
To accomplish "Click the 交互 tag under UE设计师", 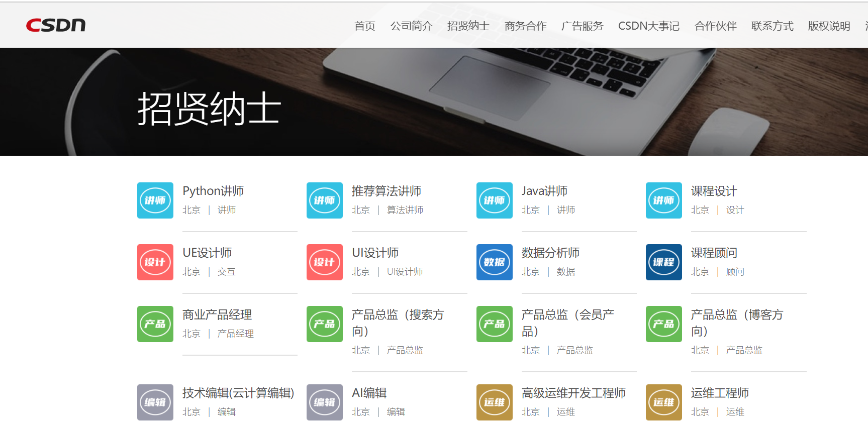I will pos(226,272).
